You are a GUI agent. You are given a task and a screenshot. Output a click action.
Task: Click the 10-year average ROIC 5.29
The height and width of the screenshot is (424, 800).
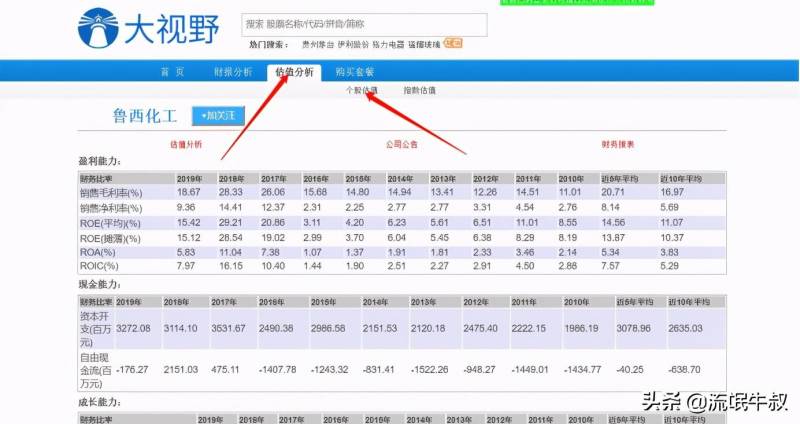click(669, 266)
